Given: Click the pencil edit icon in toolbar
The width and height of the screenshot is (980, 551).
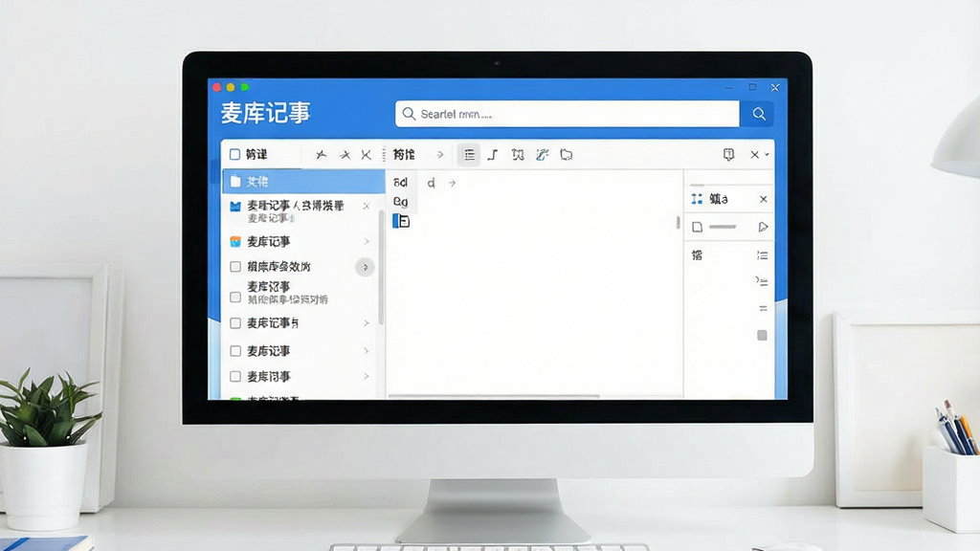Looking at the screenshot, I should tap(542, 155).
